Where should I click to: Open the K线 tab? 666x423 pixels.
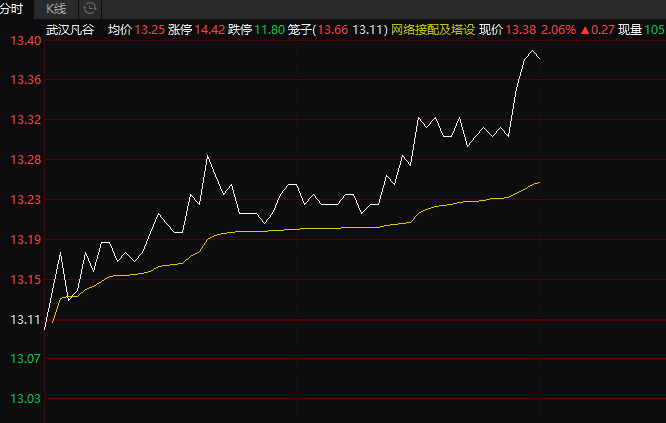[56, 9]
